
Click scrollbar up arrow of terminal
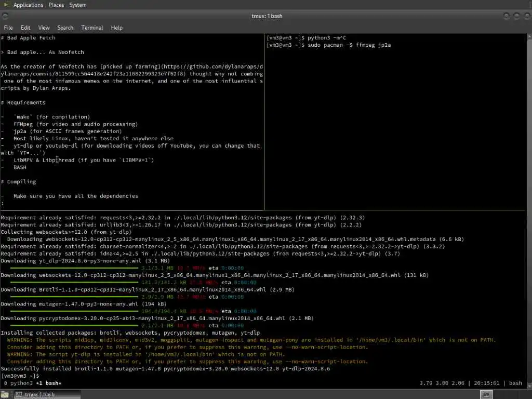529,36
